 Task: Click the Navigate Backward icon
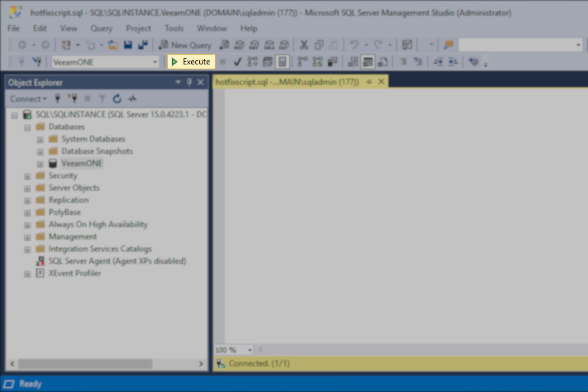(22, 45)
